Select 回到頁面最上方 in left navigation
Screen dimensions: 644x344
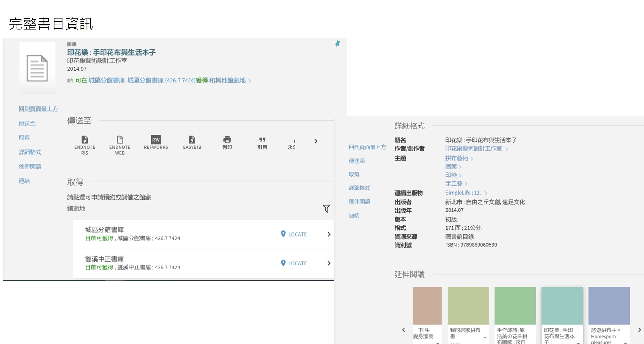pos(38,109)
